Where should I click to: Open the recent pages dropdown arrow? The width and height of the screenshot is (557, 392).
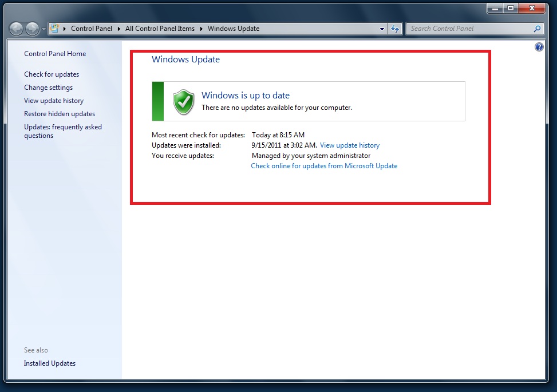click(x=44, y=29)
